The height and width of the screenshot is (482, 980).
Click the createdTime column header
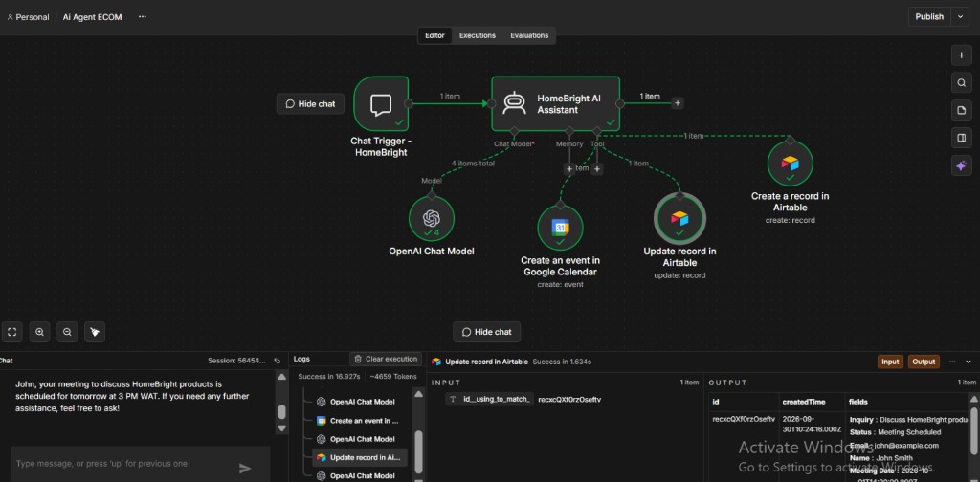click(798, 402)
